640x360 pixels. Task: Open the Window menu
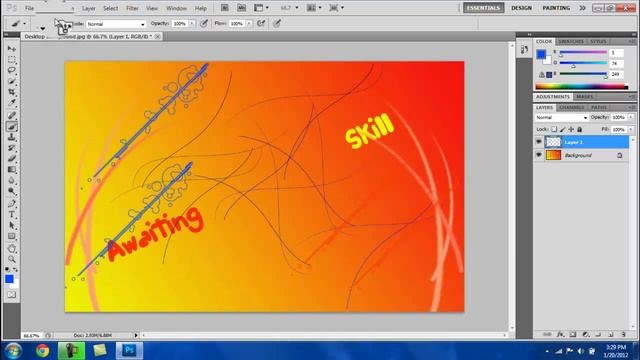176,8
